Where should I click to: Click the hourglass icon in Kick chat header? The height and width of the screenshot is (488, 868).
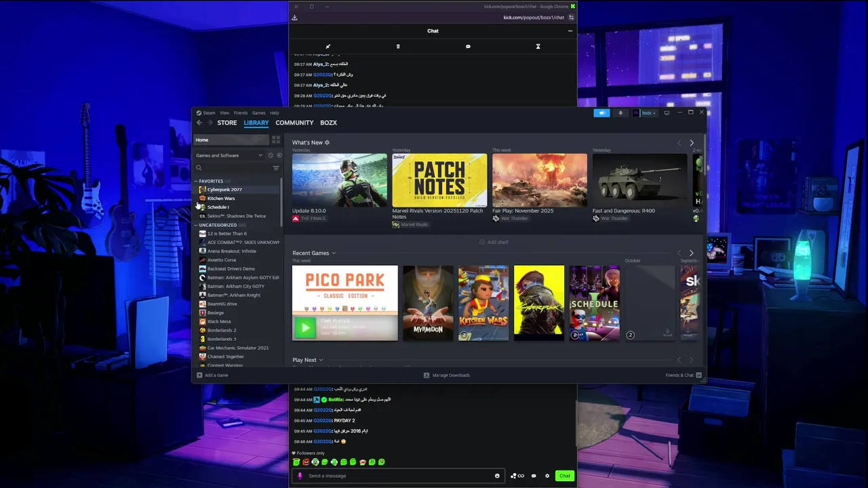click(538, 47)
